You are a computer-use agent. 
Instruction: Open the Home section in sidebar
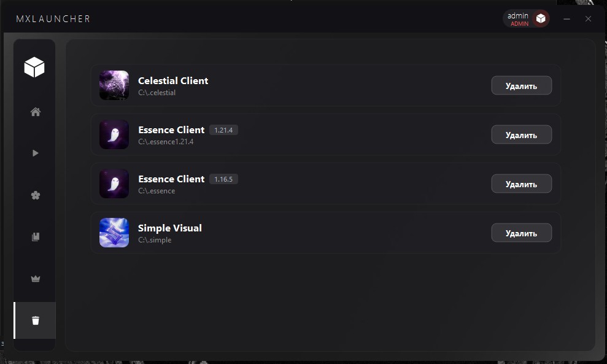coord(36,112)
